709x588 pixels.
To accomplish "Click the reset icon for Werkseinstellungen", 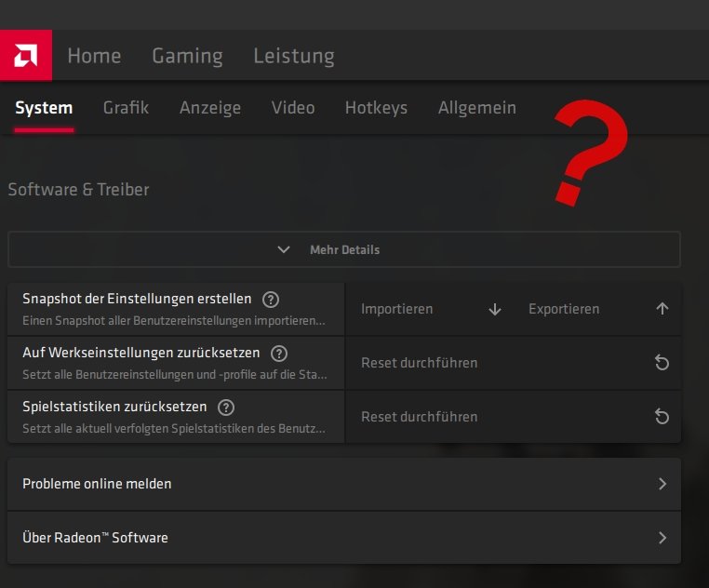I will [x=662, y=363].
